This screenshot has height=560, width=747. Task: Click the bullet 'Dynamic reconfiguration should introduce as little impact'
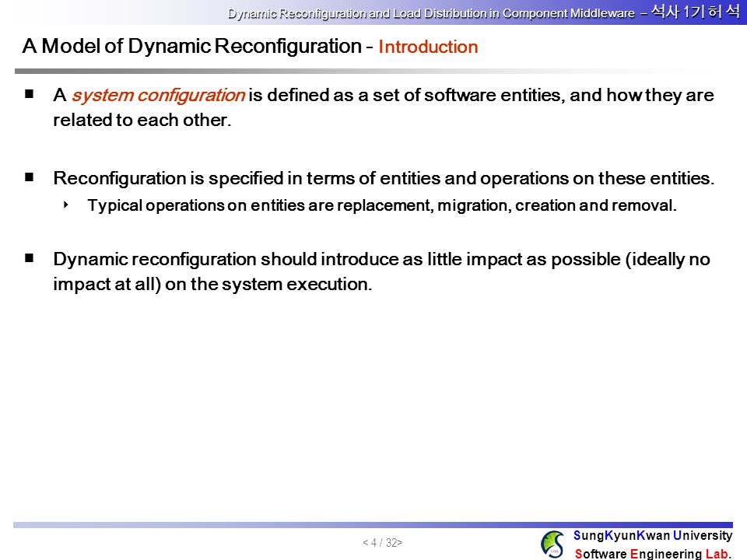[x=381, y=259]
